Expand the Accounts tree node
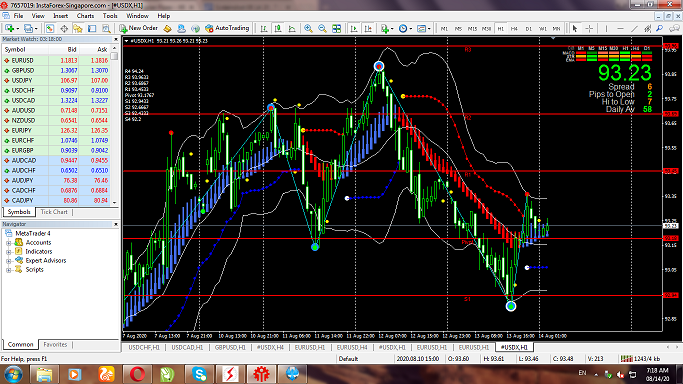 coord(8,243)
